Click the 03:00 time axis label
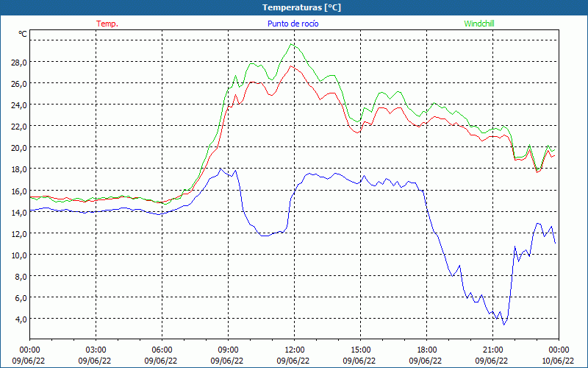The image size is (588, 368). pyautogui.click(x=96, y=350)
